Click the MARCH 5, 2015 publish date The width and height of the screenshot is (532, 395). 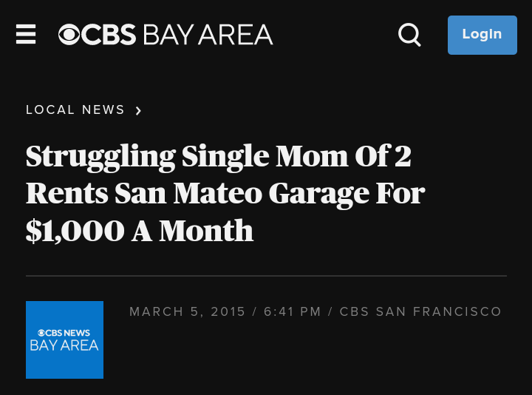tap(187, 312)
